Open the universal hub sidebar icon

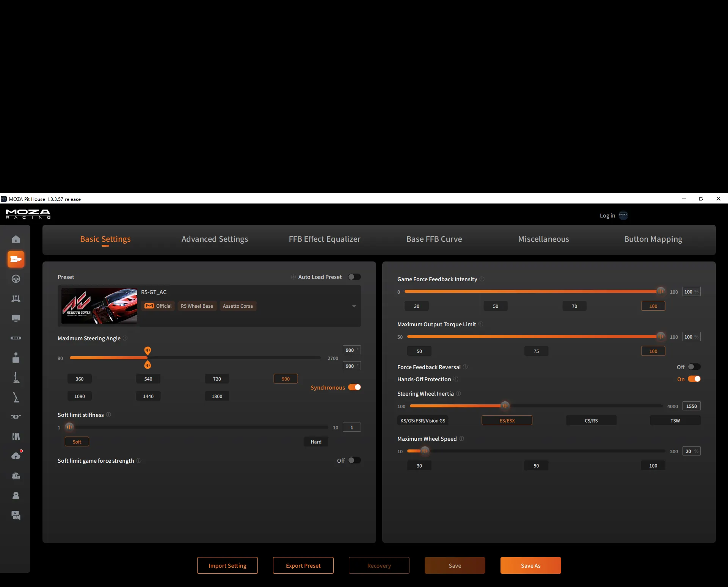click(x=16, y=417)
